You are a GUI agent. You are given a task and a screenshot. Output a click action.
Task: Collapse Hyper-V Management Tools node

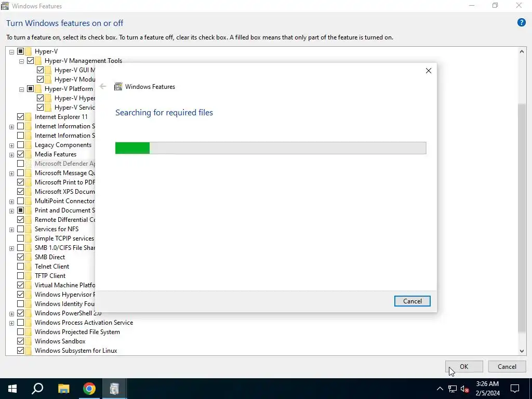[21, 62]
